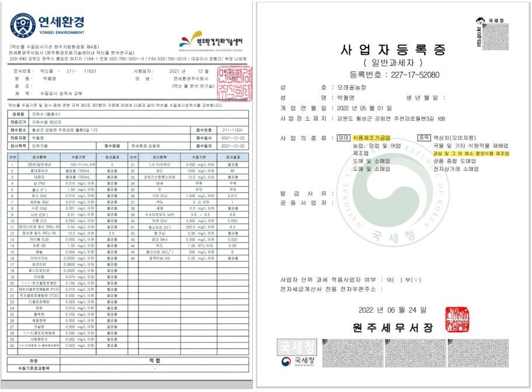Viewport: 532px width, 392px height.
Task: Click the 2021-12-02 date in the 접수일자 row
Action: coord(233,146)
